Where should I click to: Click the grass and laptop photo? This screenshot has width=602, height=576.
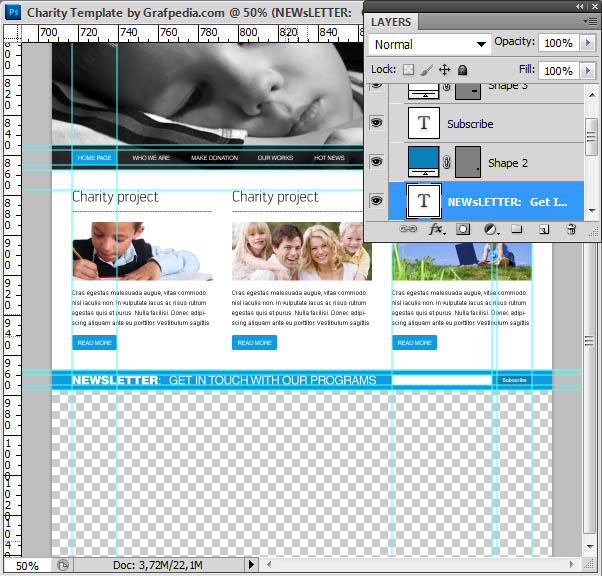[x=462, y=261]
